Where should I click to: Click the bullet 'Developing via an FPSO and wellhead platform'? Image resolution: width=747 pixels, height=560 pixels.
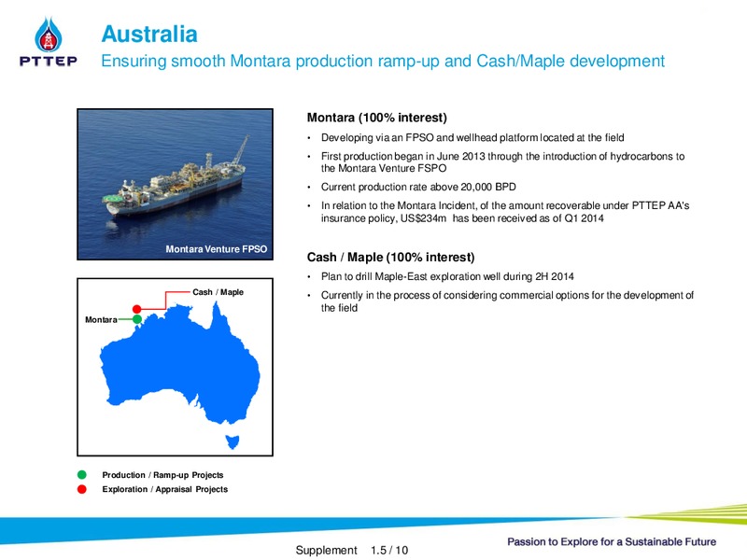pyautogui.click(x=472, y=137)
